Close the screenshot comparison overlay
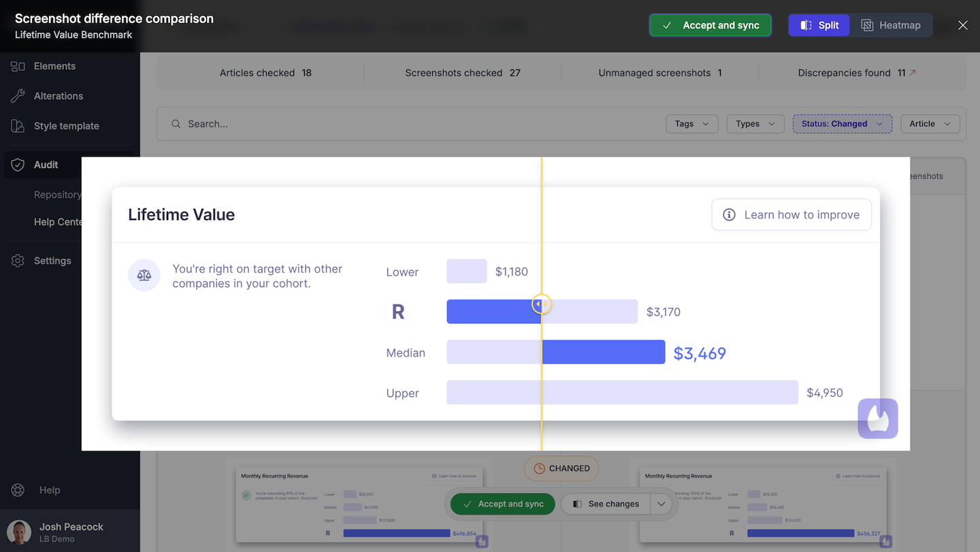The image size is (980, 552). [962, 25]
